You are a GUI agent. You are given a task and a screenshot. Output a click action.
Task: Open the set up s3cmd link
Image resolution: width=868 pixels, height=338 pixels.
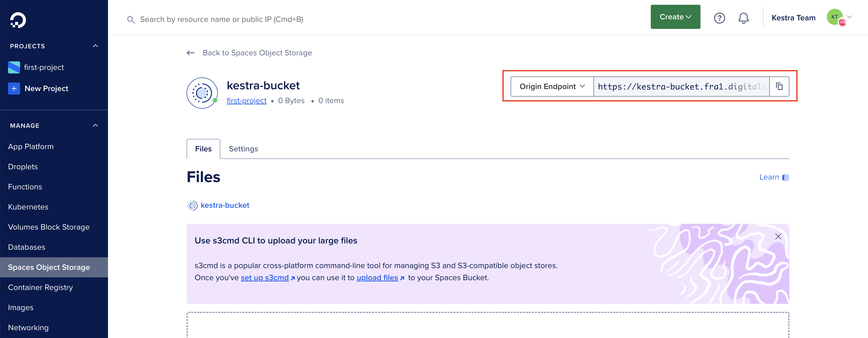point(265,278)
